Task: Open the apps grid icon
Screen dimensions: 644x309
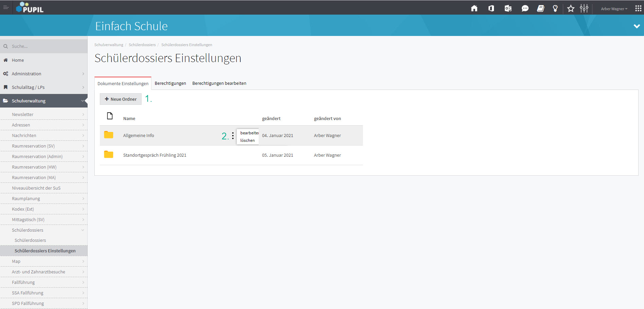Action: 638,8
